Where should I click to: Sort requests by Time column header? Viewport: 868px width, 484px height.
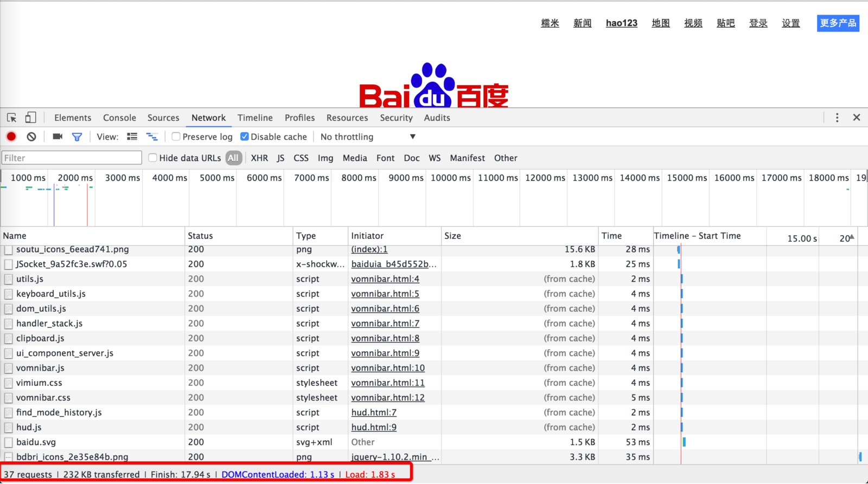pyautogui.click(x=626, y=236)
